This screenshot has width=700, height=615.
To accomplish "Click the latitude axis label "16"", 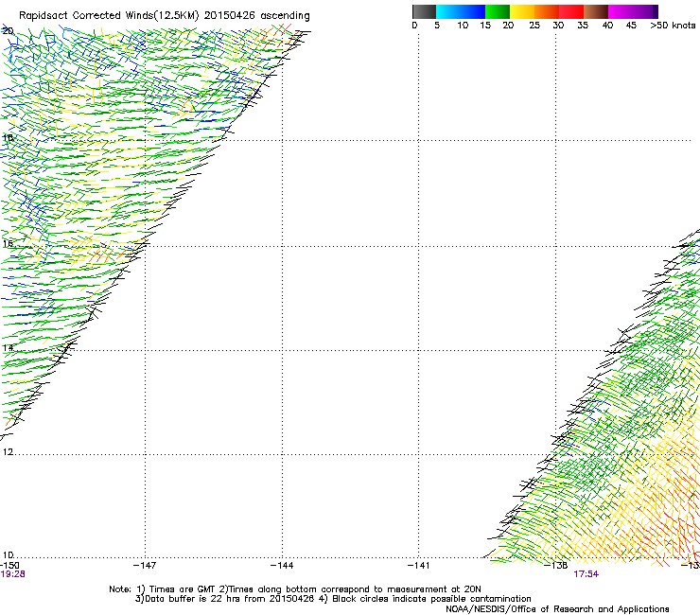I will click(8, 244).
